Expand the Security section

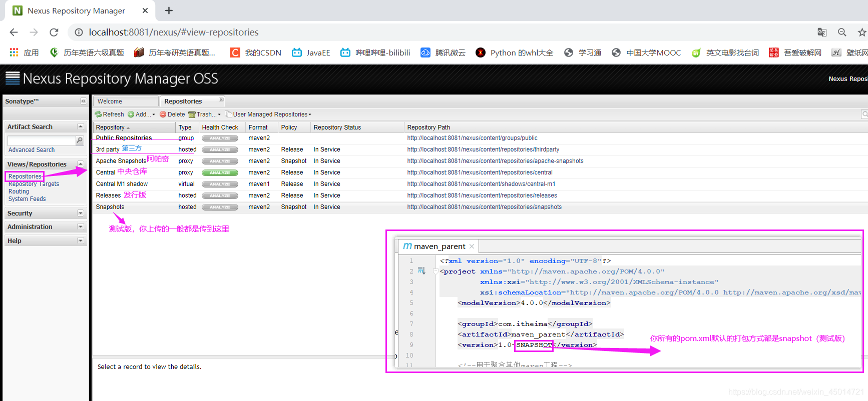click(x=80, y=213)
